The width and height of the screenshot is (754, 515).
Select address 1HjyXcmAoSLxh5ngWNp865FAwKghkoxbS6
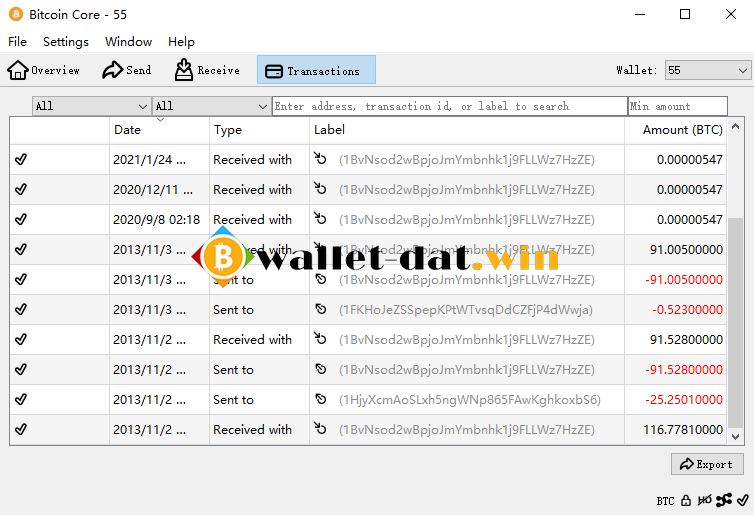(470, 400)
